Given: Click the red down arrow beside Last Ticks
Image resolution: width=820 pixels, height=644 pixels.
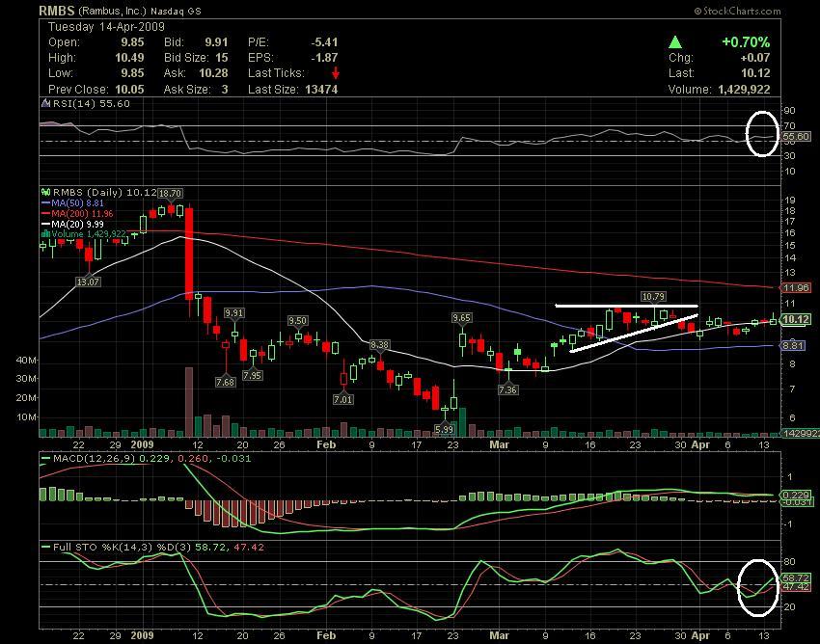Looking at the screenshot, I should coord(336,72).
